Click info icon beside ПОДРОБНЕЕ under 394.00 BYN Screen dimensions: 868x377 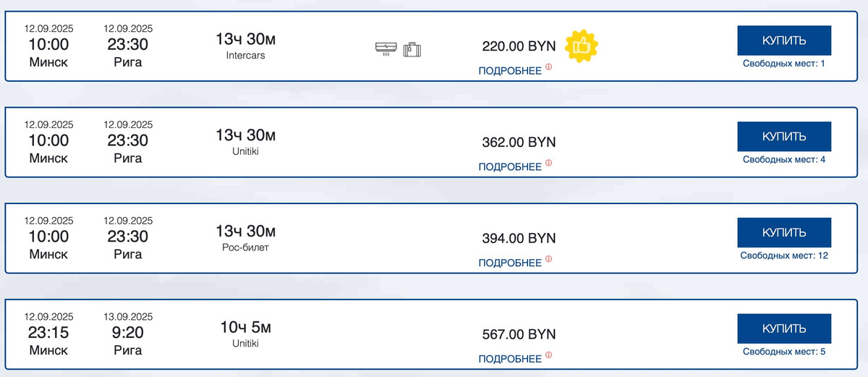tap(548, 259)
